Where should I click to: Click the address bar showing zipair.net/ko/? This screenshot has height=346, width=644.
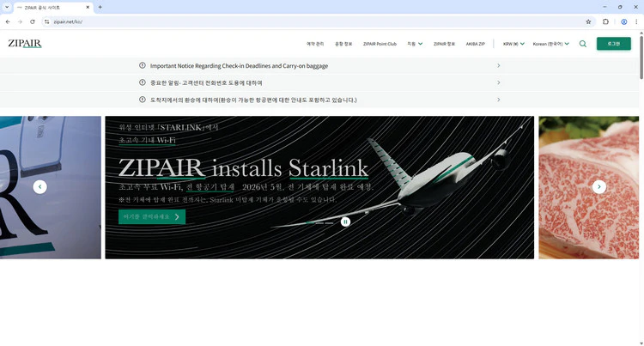(x=258, y=21)
